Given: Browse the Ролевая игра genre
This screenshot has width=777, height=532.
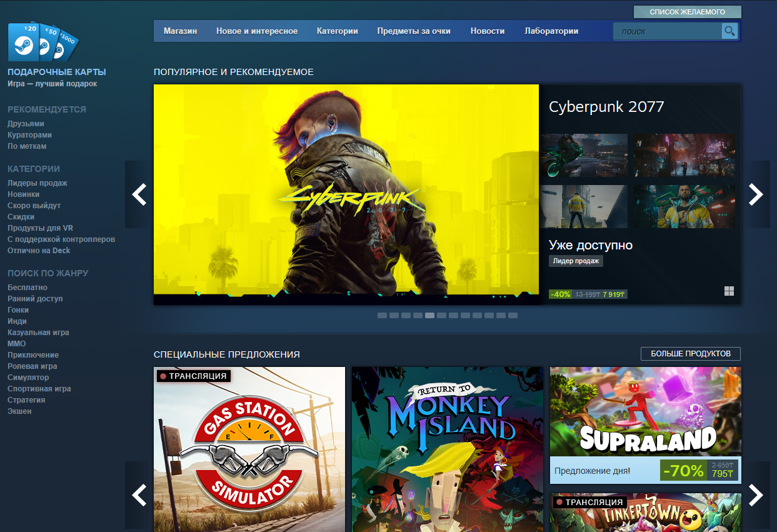Looking at the screenshot, I should tap(33, 366).
